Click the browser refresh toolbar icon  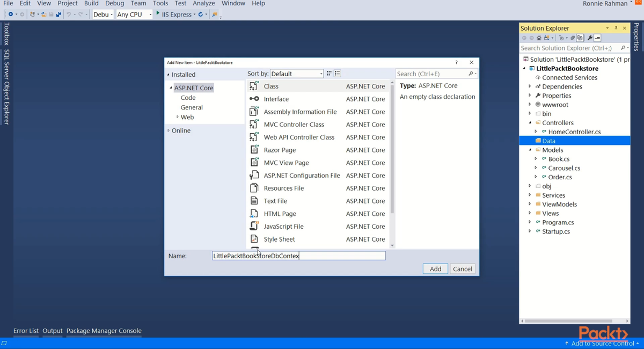pos(201,14)
